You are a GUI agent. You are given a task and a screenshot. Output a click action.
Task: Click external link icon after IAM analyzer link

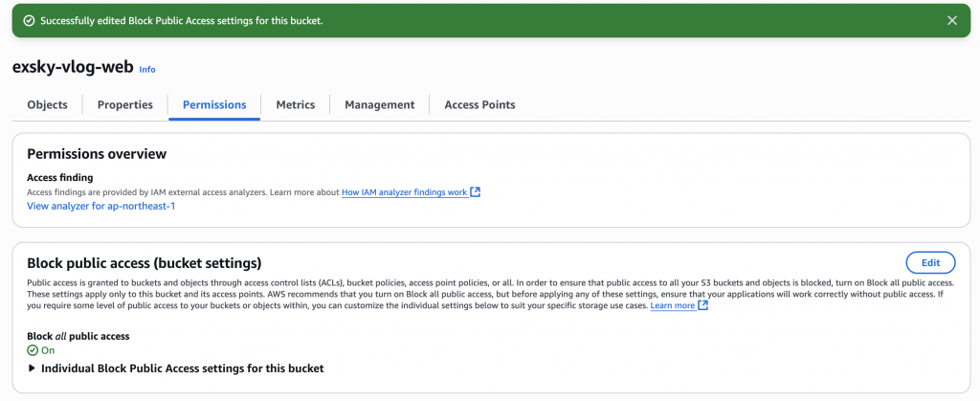476,192
